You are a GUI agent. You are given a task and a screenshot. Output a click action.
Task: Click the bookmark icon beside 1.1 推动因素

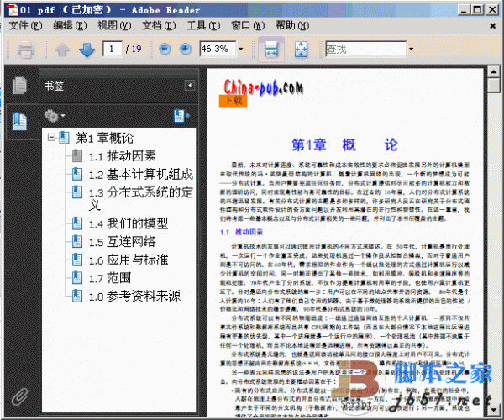77,156
